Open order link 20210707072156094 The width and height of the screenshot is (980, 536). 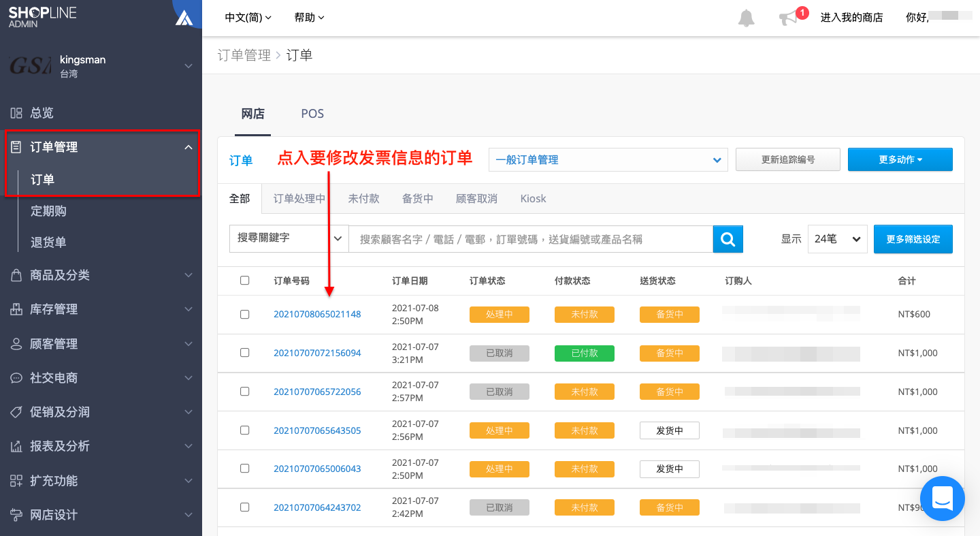[x=317, y=353]
